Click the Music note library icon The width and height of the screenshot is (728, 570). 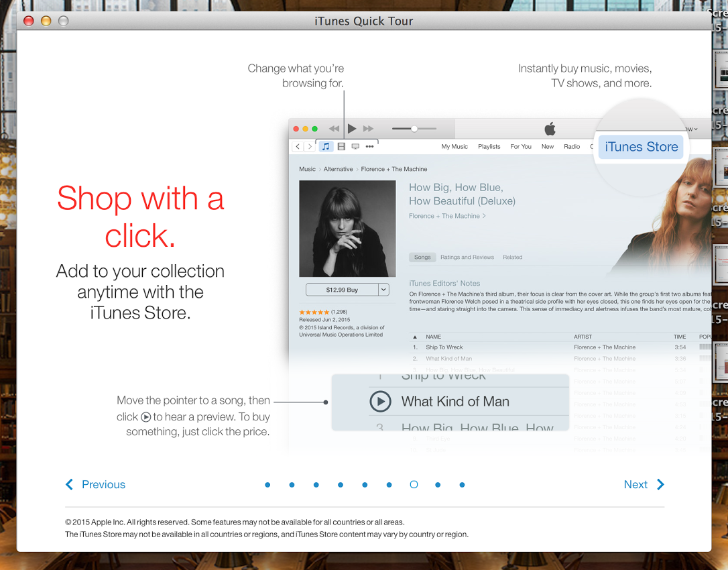click(x=326, y=146)
